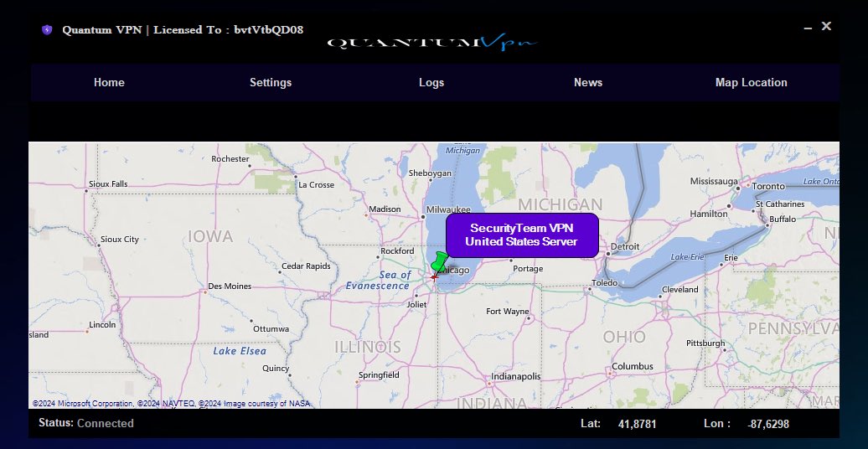Click Rochester on the map
This screenshot has width=868, height=449.
[x=230, y=159]
